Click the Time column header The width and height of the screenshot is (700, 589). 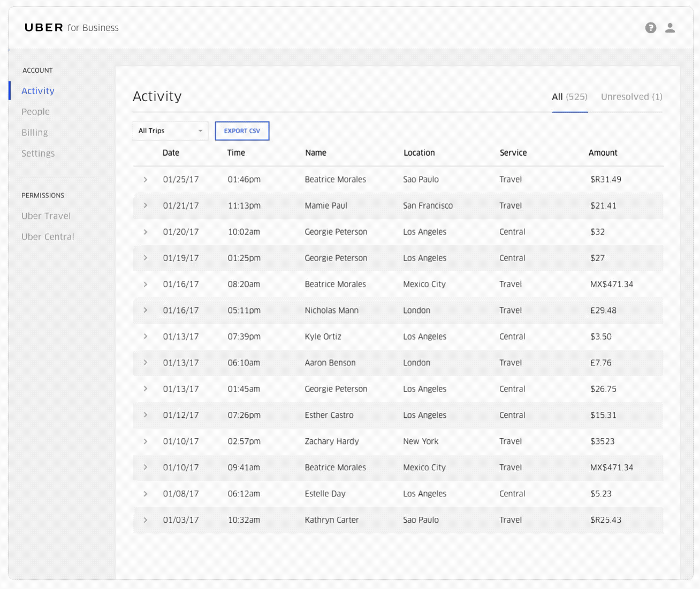pos(236,153)
